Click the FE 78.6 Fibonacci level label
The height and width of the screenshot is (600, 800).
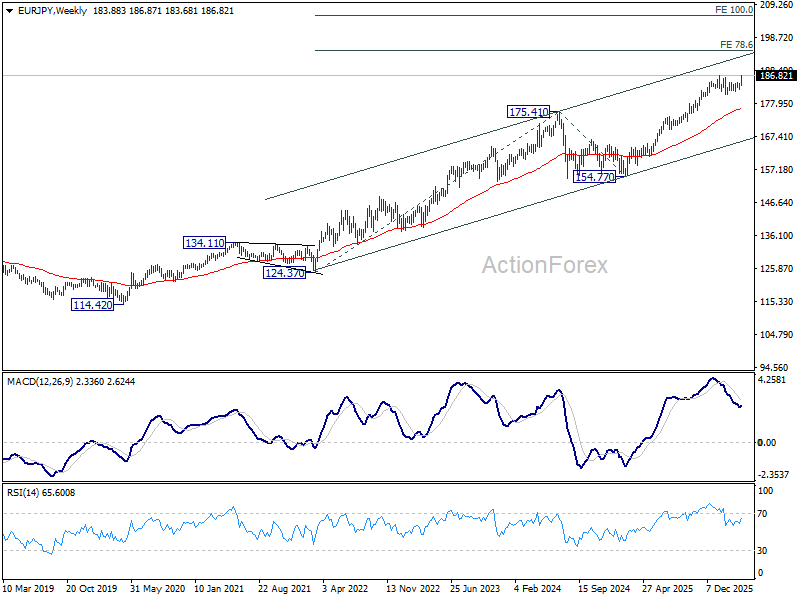pyautogui.click(x=736, y=45)
